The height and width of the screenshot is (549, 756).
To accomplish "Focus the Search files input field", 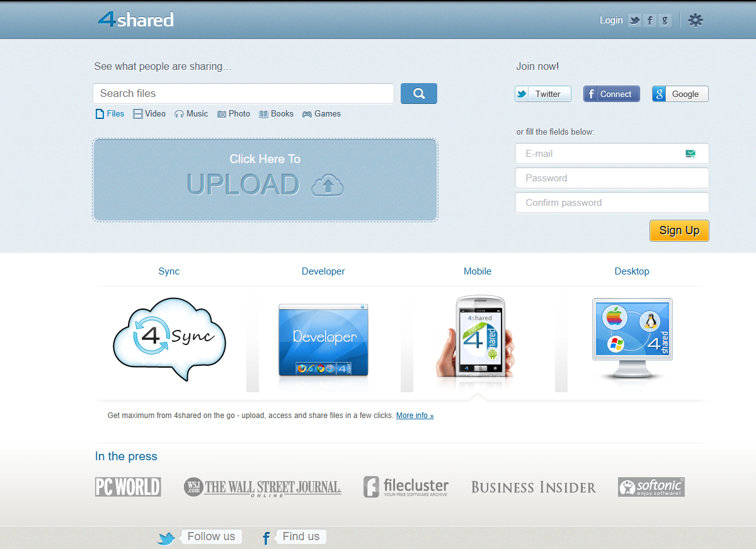I will click(x=243, y=93).
